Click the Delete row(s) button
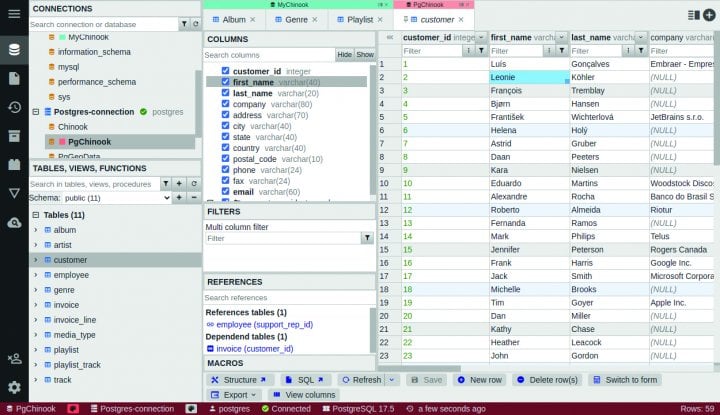This screenshot has height=415, width=720. 547,380
